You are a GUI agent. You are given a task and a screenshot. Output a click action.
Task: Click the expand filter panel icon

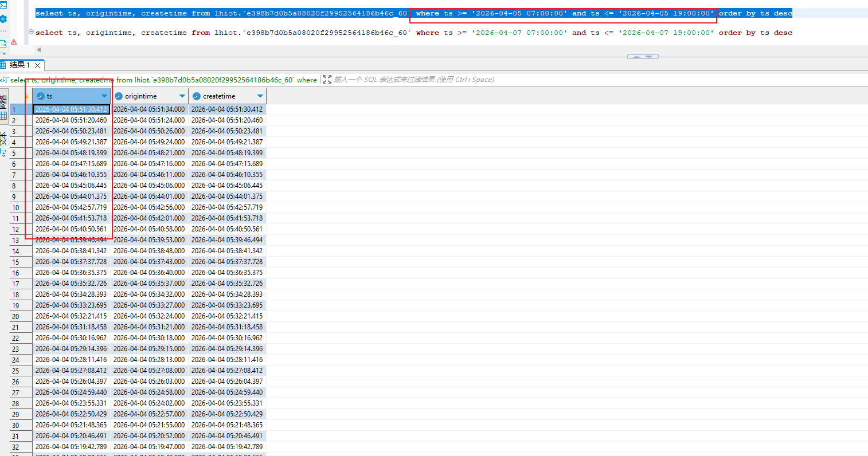point(327,80)
